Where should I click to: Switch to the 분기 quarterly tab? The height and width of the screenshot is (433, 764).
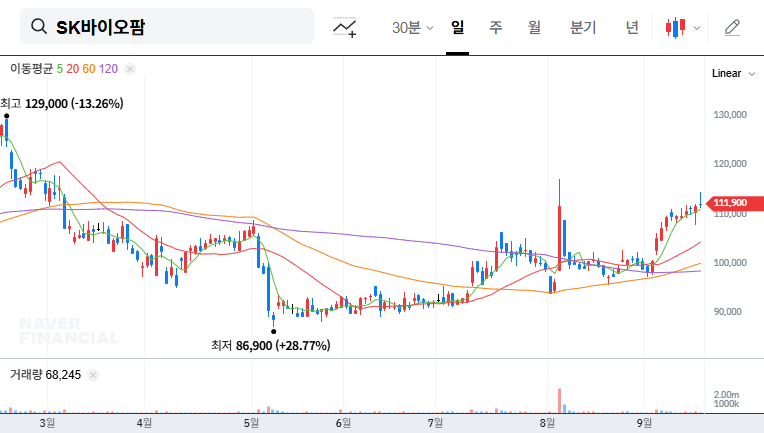[583, 27]
